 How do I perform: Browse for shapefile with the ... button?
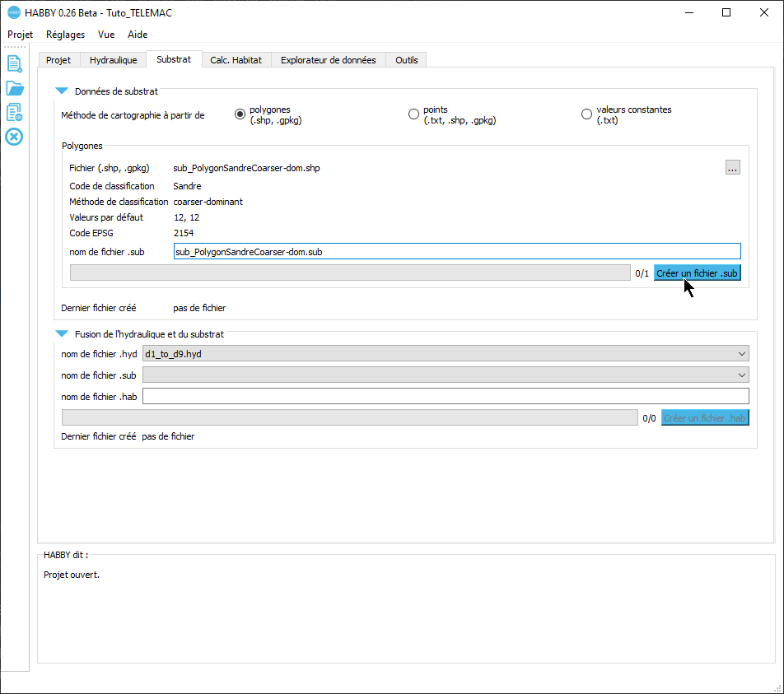pos(732,168)
